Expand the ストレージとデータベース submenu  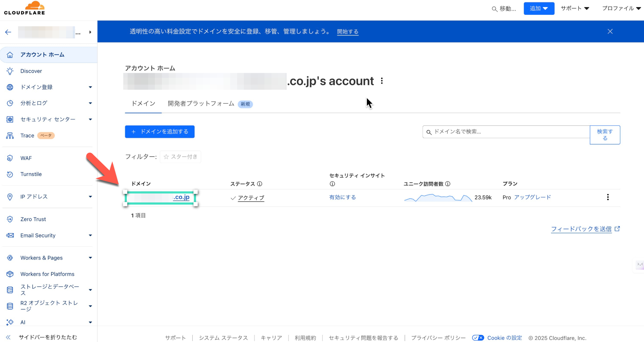click(90, 290)
